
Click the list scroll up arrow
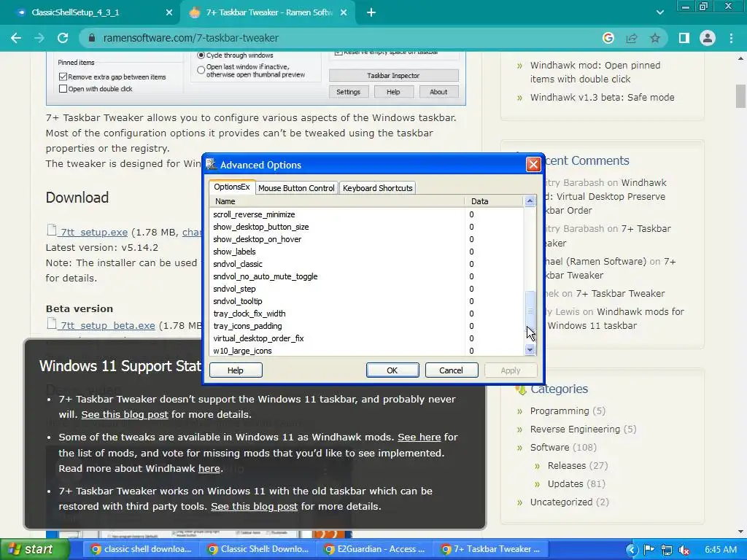(x=530, y=201)
